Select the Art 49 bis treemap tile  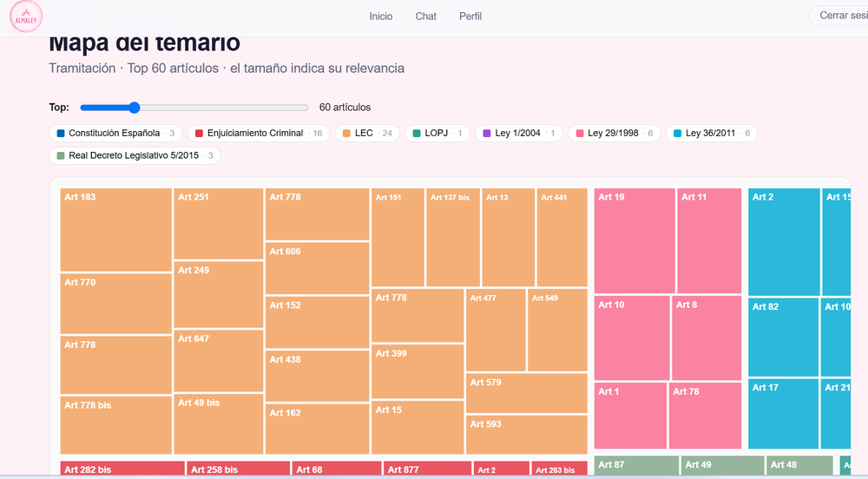(218, 423)
